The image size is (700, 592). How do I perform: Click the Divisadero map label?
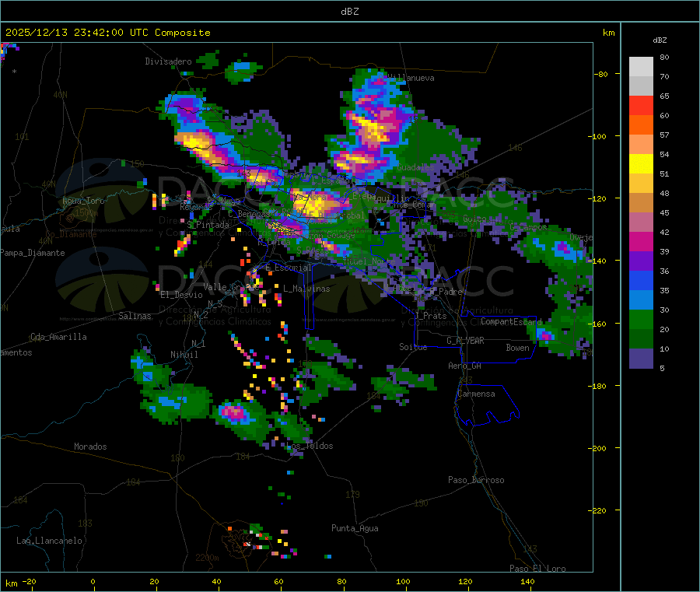(168, 61)
